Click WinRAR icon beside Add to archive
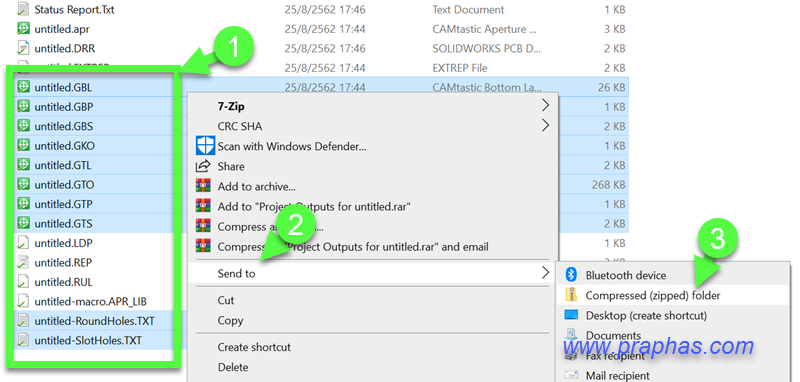This screenshot has height=382, width=800. tap(204, 187)
